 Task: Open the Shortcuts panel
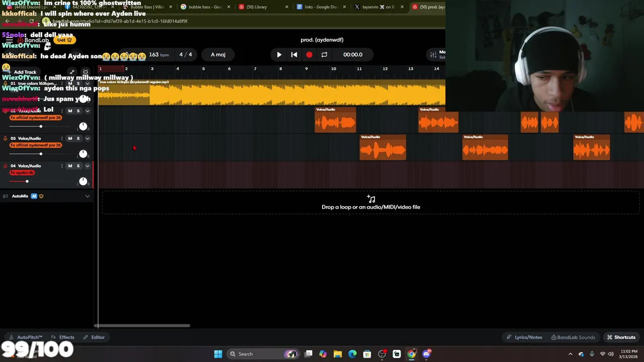[621, 337]
